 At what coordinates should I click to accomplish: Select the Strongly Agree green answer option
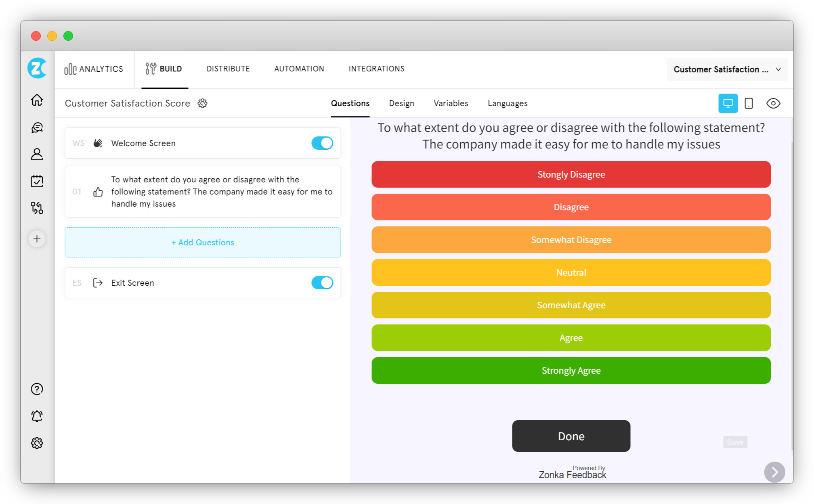[x=571, y=370]
